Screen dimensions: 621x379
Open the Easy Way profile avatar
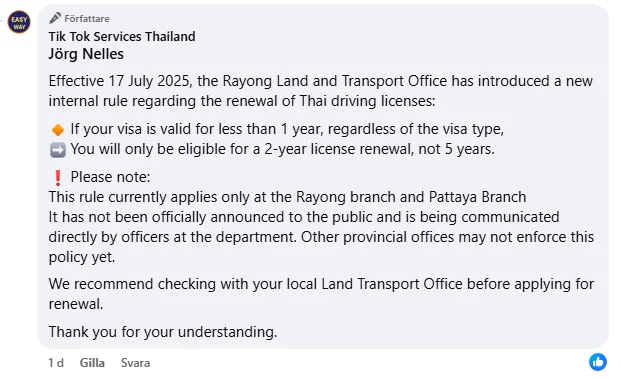pos(19,22)
